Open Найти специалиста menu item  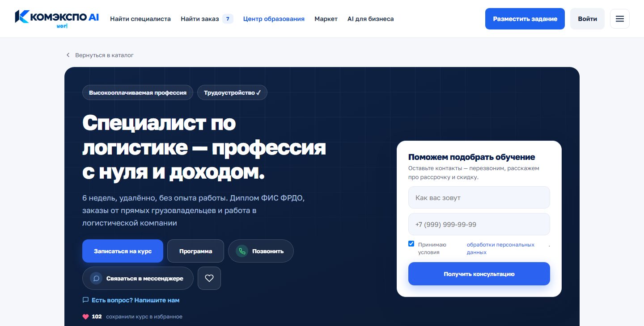click(140, 19)
